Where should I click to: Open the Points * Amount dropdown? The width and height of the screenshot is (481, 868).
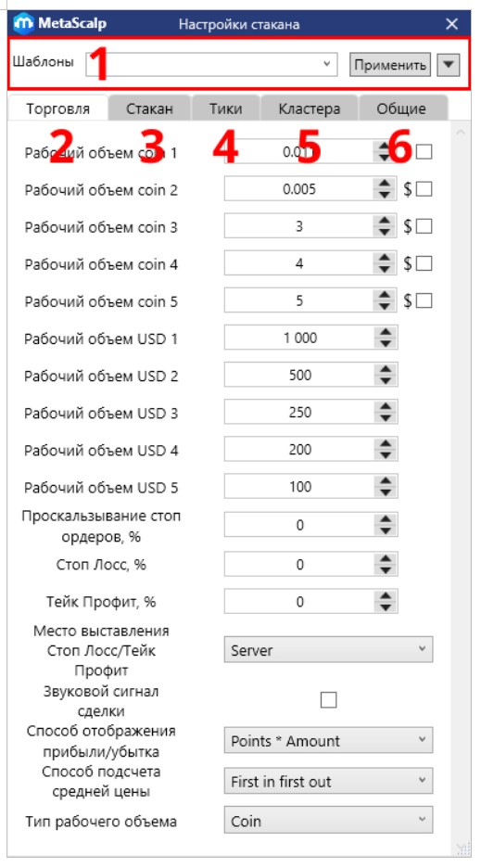click(x=328, y=741)
